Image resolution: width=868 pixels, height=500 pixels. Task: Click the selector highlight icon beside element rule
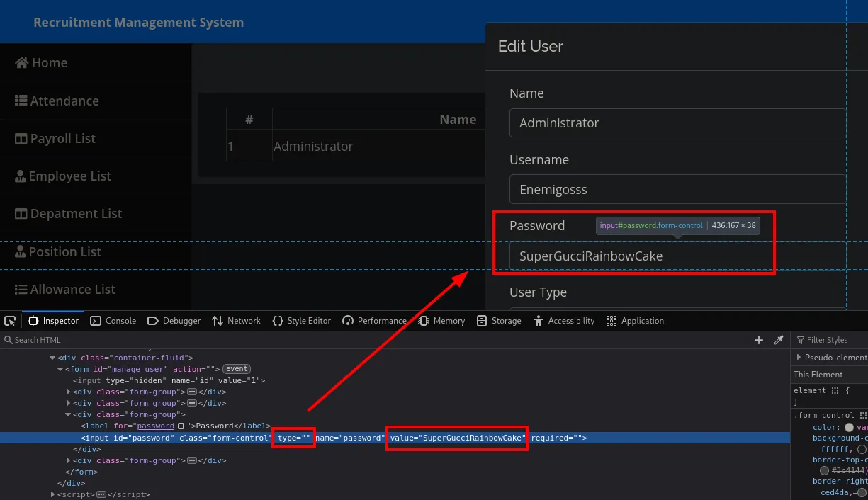835,391
